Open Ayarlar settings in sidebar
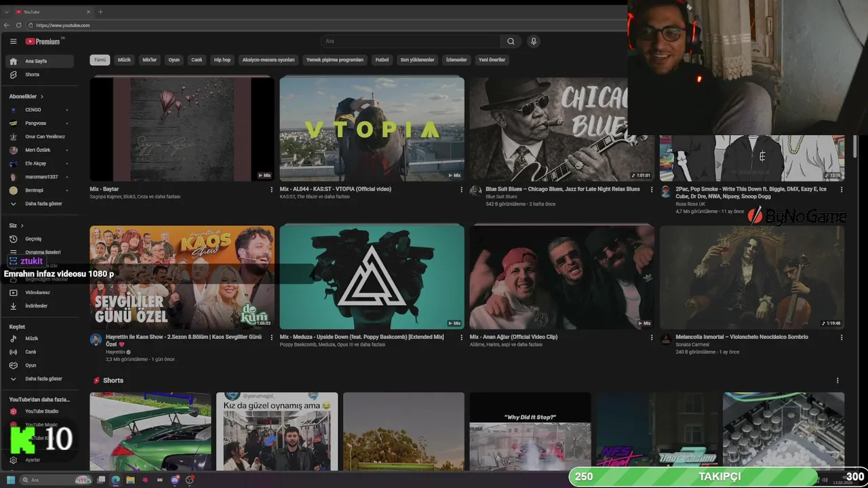 41,460
